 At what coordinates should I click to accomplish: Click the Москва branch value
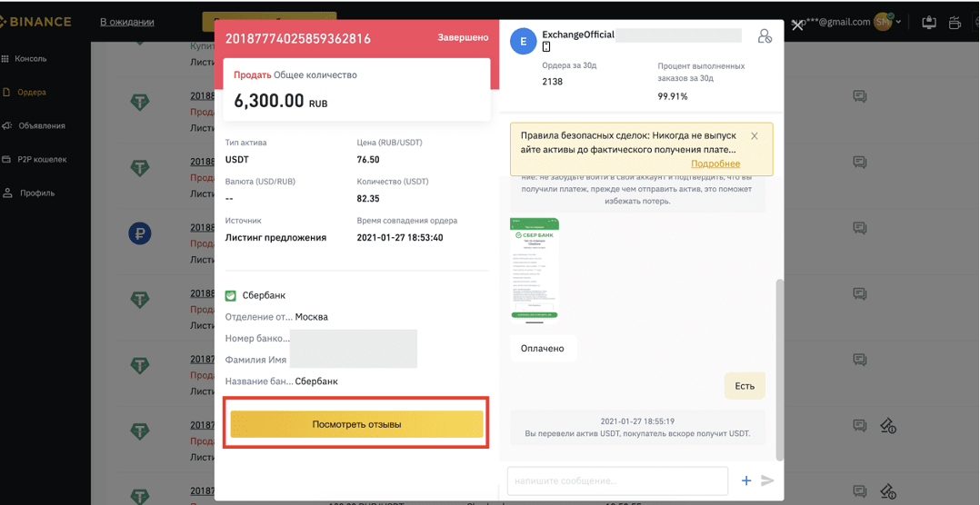click(x=311, y=316)
